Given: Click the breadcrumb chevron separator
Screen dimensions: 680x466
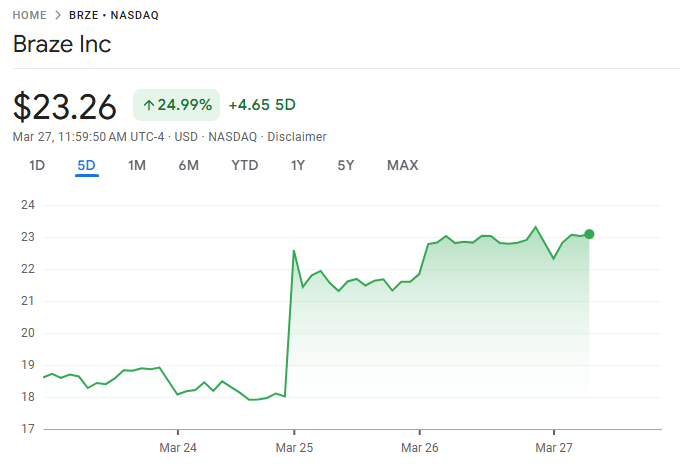Looking at the screenshot, I should (x=58, y=15).
